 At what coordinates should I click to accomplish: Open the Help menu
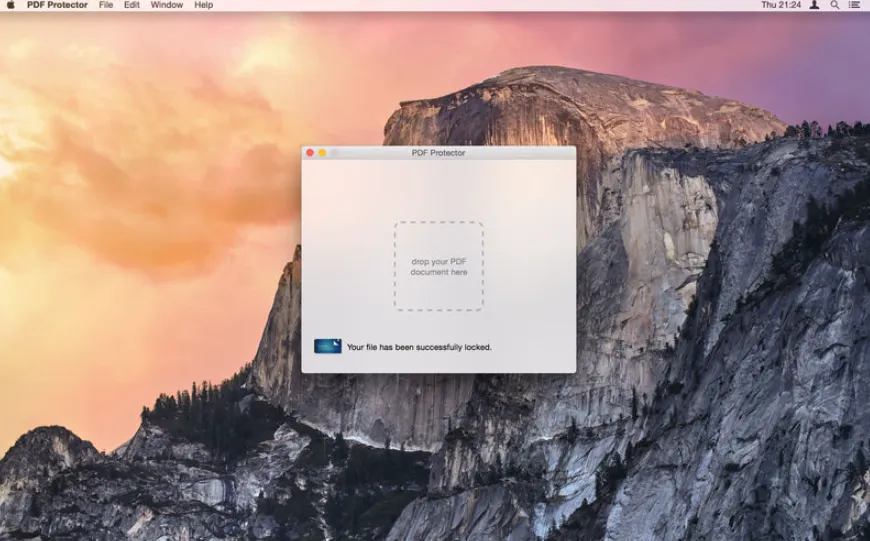click(204, 5)
